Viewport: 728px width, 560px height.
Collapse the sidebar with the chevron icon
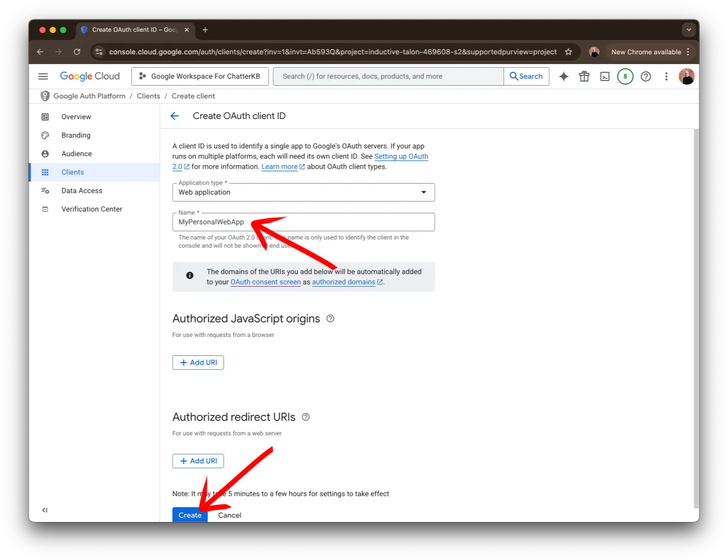pyautogui.click(x=45, y=510)
